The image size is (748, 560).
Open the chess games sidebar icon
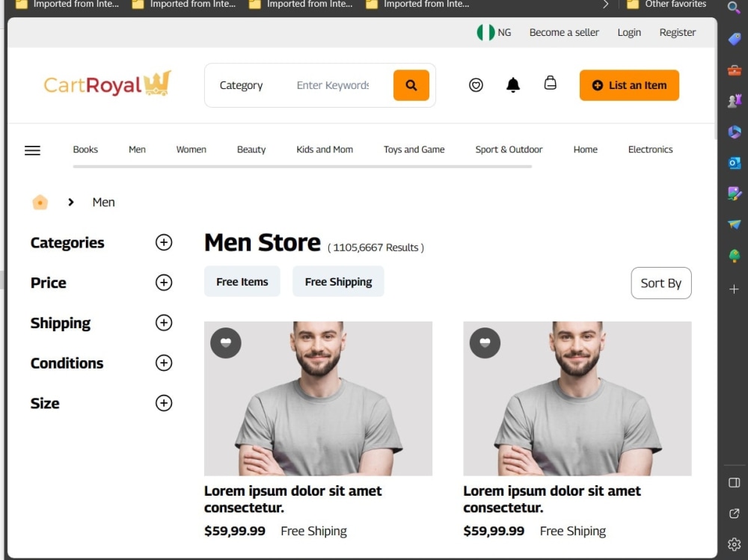735,101
